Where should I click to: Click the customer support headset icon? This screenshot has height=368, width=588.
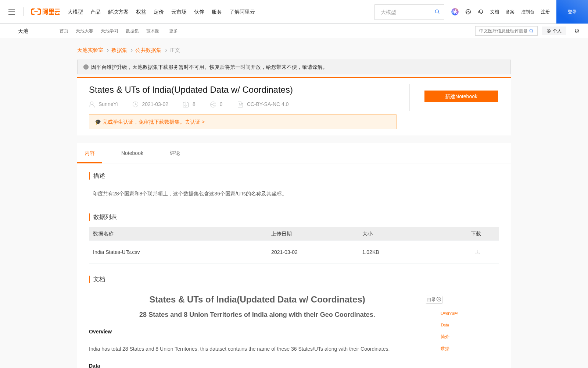coord(481,12)
